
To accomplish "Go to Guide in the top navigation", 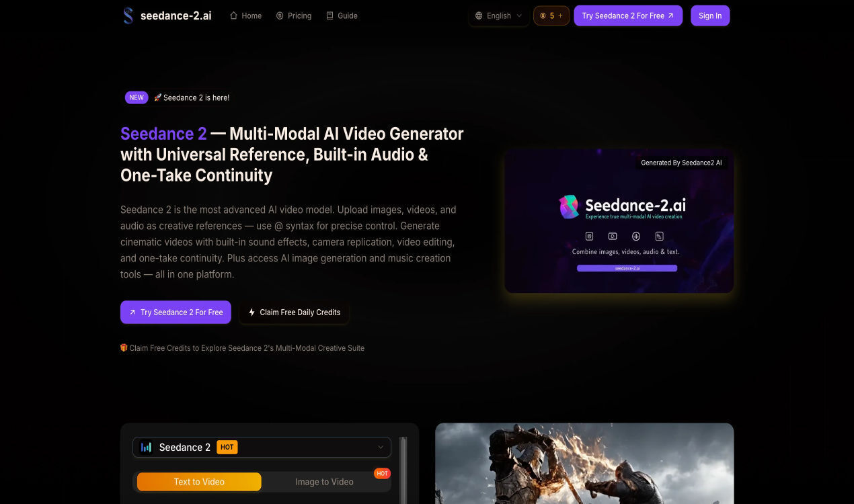I will tap(347, 15).
